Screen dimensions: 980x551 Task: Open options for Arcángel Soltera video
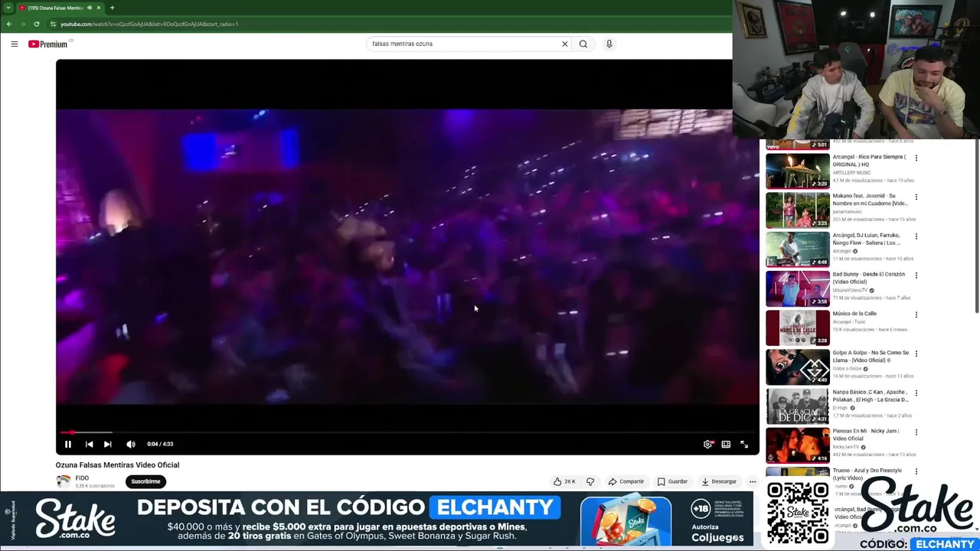tap(916, 236)
